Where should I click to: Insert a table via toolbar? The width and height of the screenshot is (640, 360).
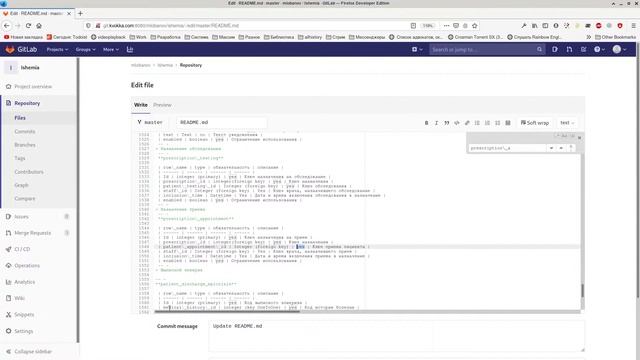pyautogui.click(x=508, y=123)
